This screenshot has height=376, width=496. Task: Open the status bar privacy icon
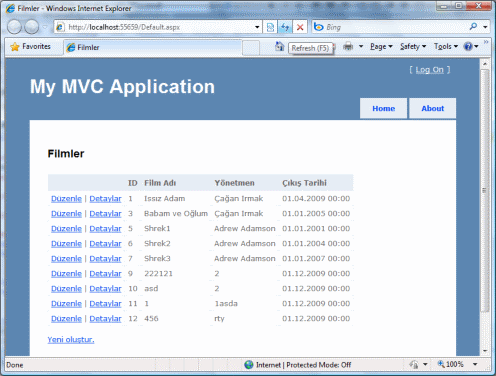point(414,365)
